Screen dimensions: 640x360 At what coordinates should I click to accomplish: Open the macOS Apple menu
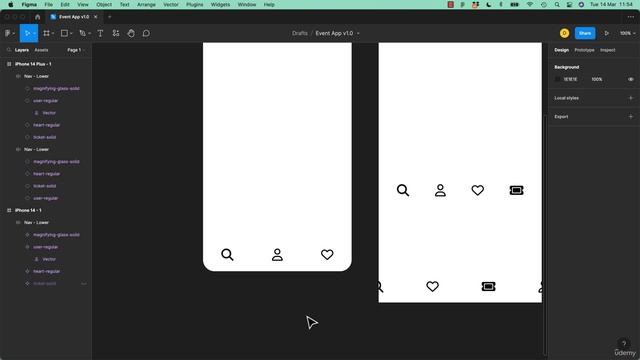(x=11, y=4)
